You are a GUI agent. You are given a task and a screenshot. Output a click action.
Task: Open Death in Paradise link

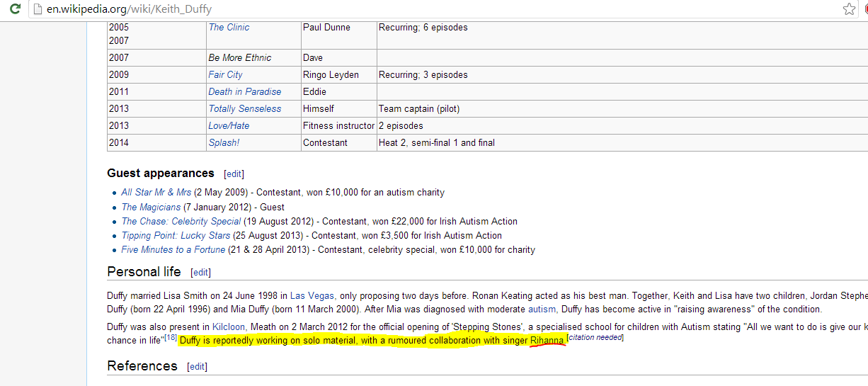point(245,92)
